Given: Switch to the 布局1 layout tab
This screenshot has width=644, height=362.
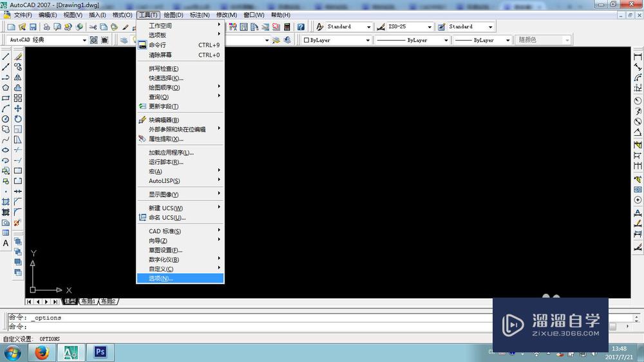Looking at the screenshot, I should [x=88, y=301].
